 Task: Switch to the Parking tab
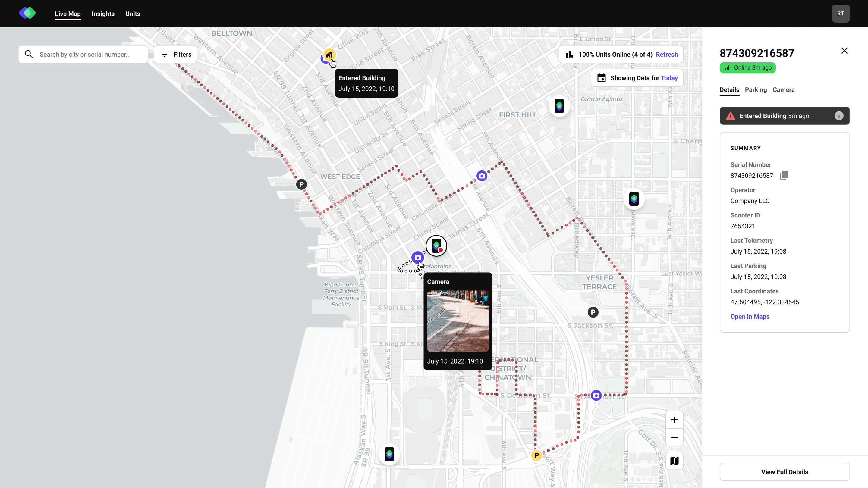coord(756,90)
